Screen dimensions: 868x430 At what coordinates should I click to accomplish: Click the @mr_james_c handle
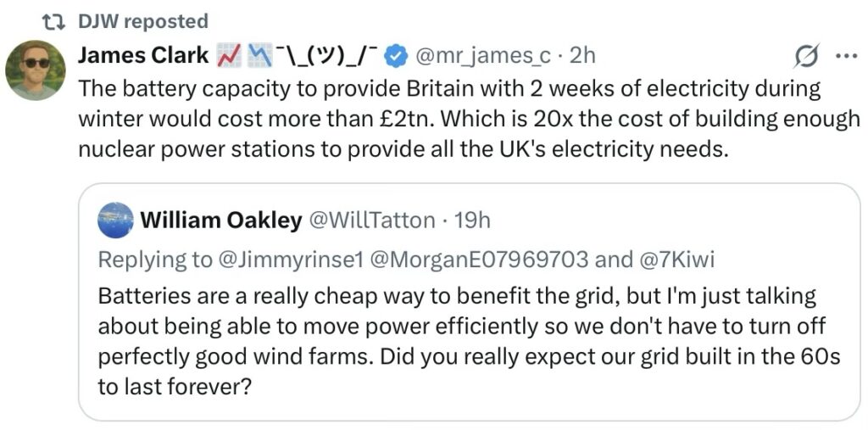pyautogui.click(x=481, y=56)
